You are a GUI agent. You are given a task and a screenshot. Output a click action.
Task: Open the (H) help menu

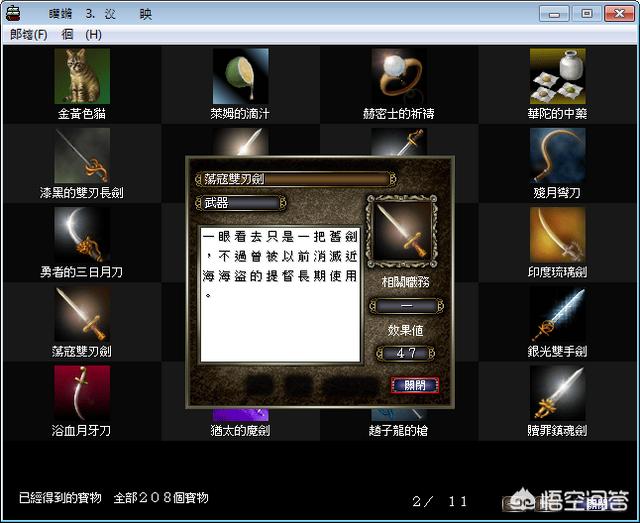(x=93, y=35)
